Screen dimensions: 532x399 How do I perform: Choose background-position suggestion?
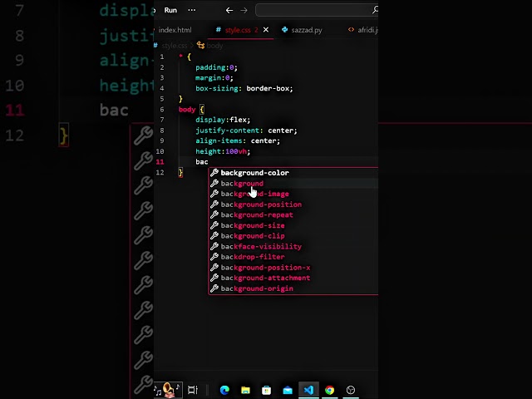(x=293, y=204)
